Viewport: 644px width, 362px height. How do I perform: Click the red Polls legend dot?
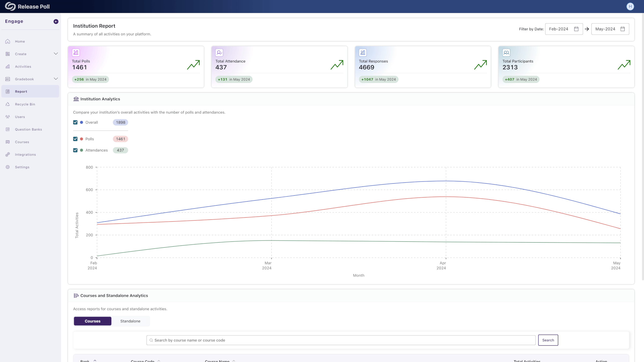82,139
